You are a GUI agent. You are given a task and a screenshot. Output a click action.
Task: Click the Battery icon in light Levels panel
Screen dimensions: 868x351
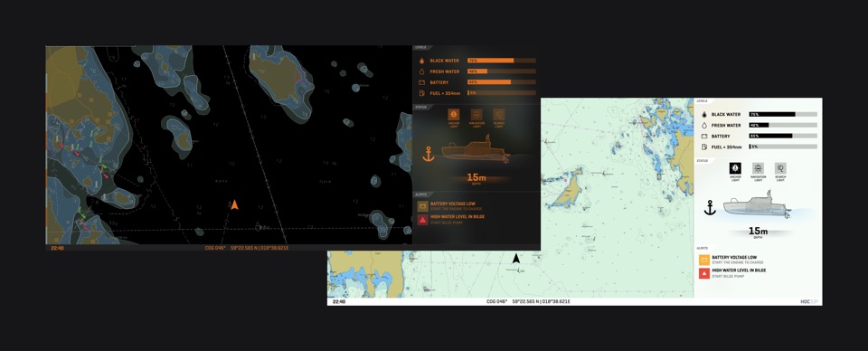tap(703, 137)
